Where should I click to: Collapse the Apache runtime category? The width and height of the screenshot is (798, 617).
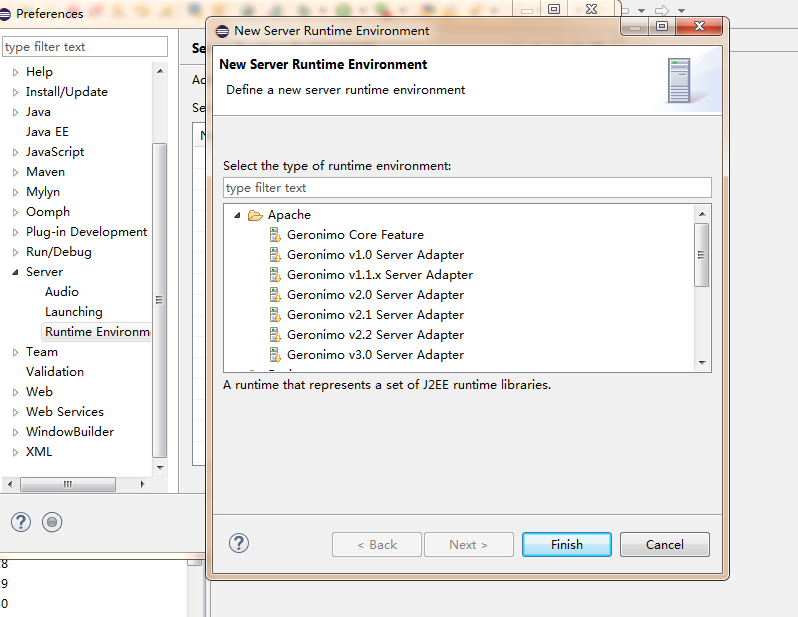pos(237,215)
